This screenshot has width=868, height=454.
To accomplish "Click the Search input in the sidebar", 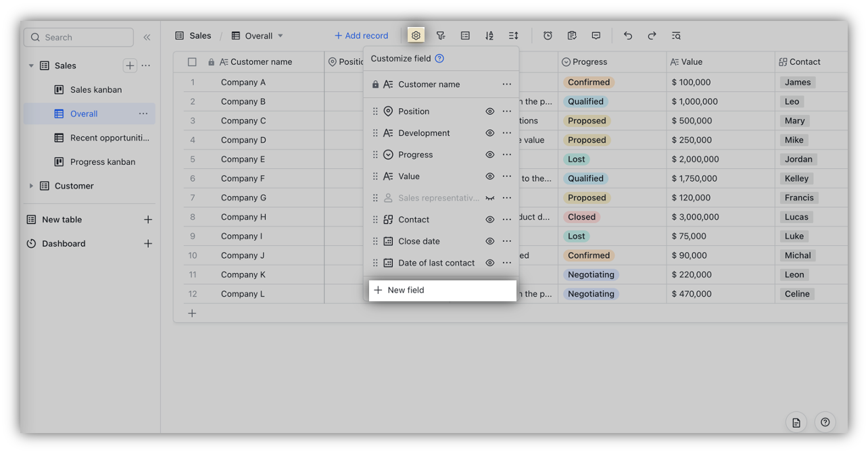I will click(78, 37).
